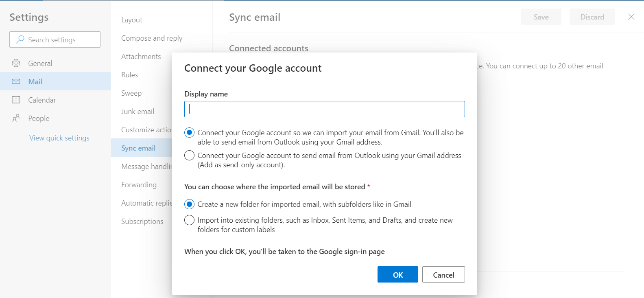This screenshot has height=298, width=644.
Task: Click the Calendar icon in sidebar
Action: (x=16, y=100)
